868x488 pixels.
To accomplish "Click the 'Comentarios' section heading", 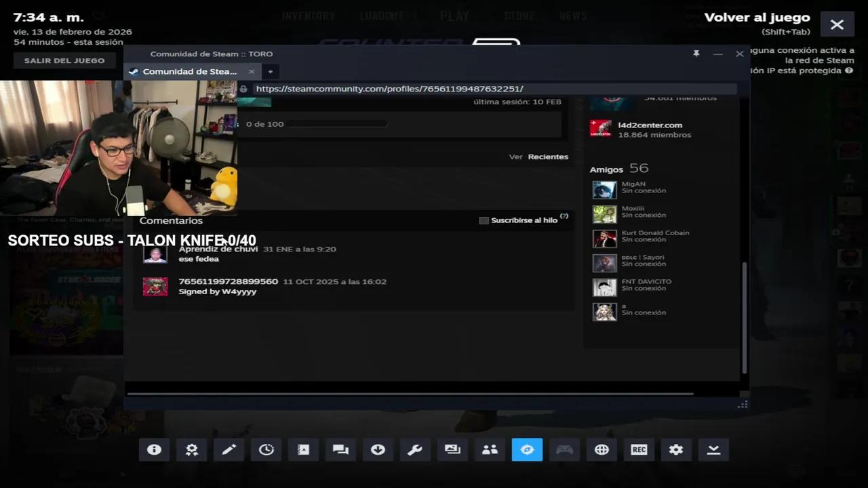I will pyautogui.click(x=171, y=220).
